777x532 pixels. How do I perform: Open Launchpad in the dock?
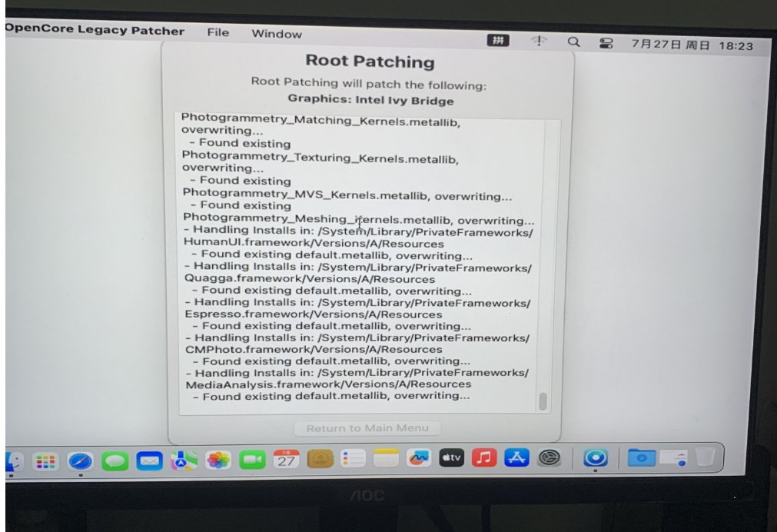tap(45, 461)
